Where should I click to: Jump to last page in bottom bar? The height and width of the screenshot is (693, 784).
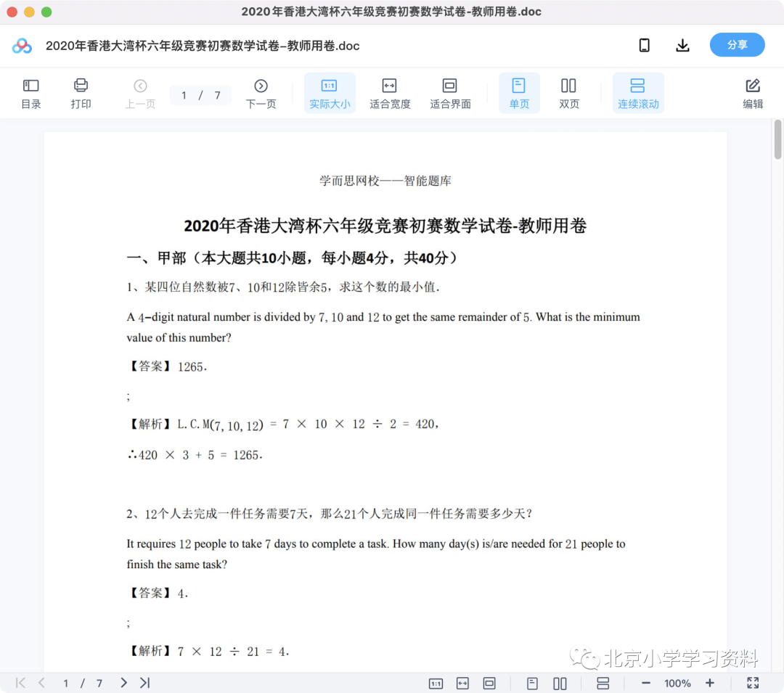click(x=145, y=683)
